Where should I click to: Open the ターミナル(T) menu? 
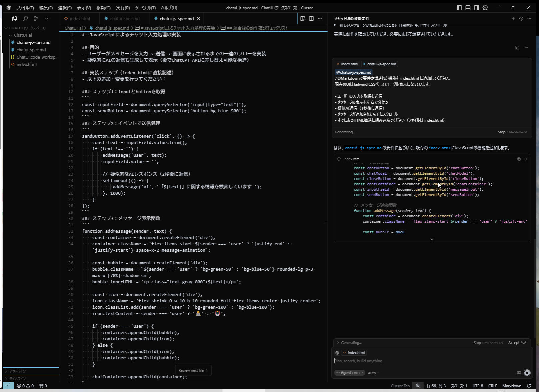point(145,8)
